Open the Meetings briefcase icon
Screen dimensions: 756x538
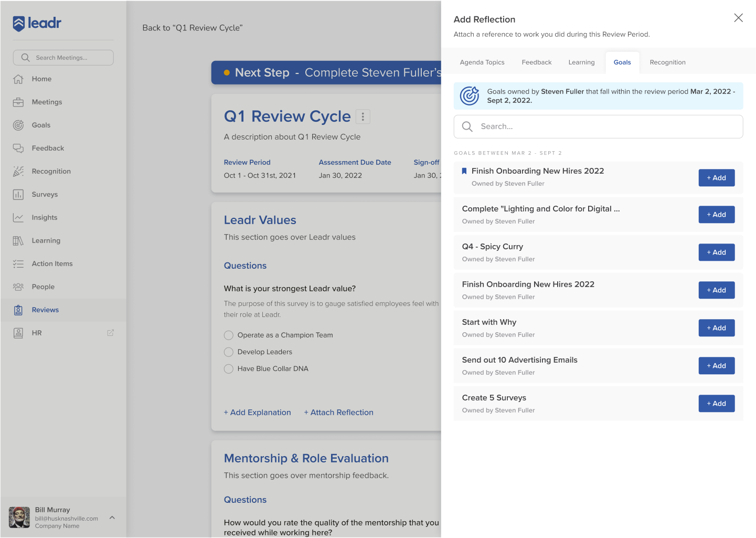(18, 102)
